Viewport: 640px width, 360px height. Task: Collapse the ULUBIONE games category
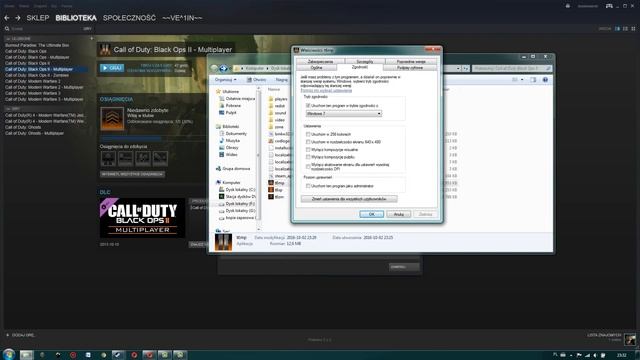click(x=8, y=39)
